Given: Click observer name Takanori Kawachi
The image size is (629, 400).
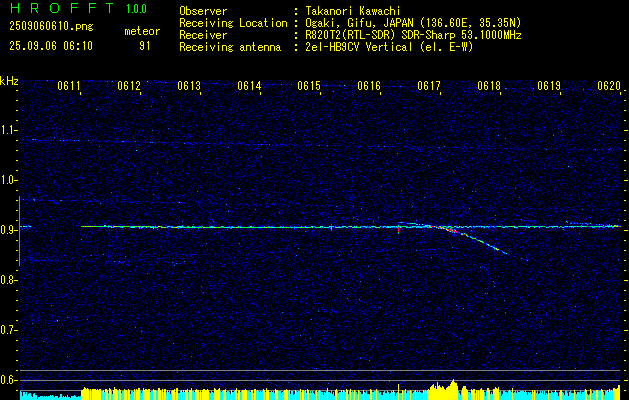Looking at the screenshot, I should (x=352, y=11).
